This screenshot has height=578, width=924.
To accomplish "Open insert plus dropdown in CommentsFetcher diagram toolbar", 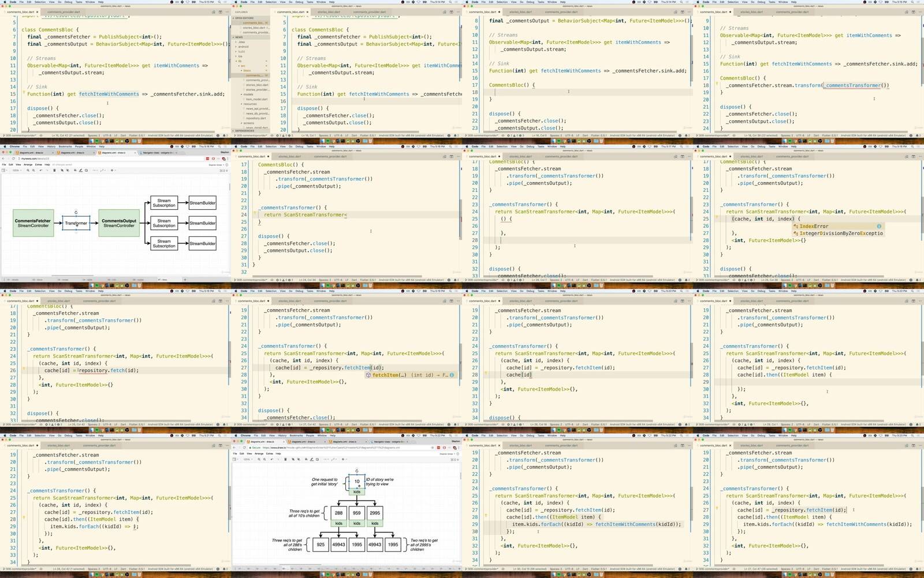I will [x=113, y=170].
